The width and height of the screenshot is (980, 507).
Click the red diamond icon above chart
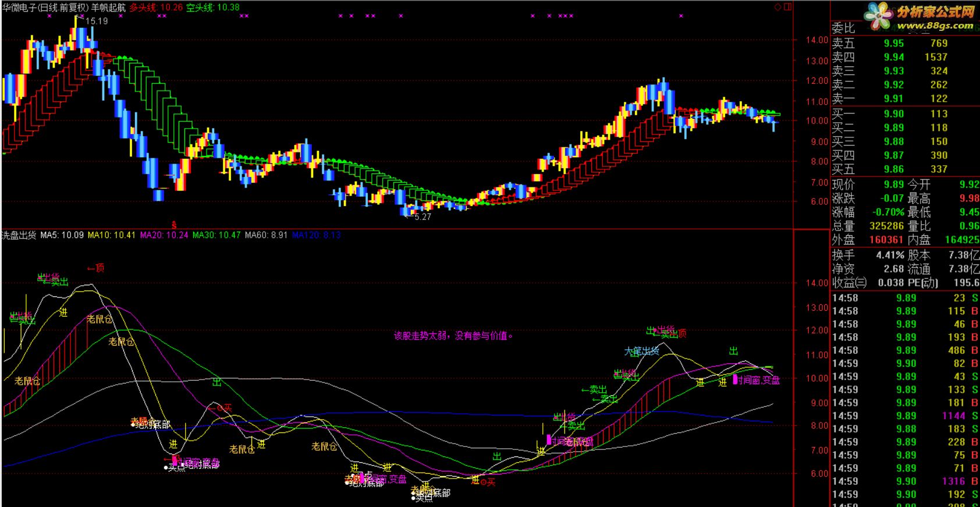[x=778, y=7]
